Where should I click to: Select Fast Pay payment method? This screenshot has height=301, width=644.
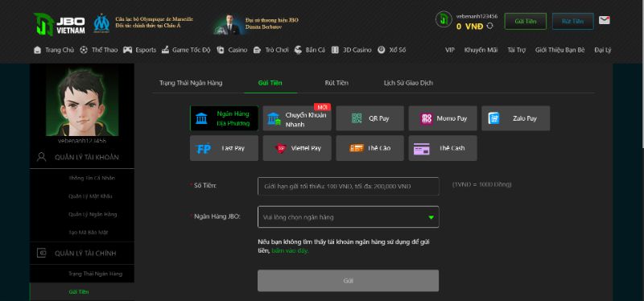coord(225,148)
